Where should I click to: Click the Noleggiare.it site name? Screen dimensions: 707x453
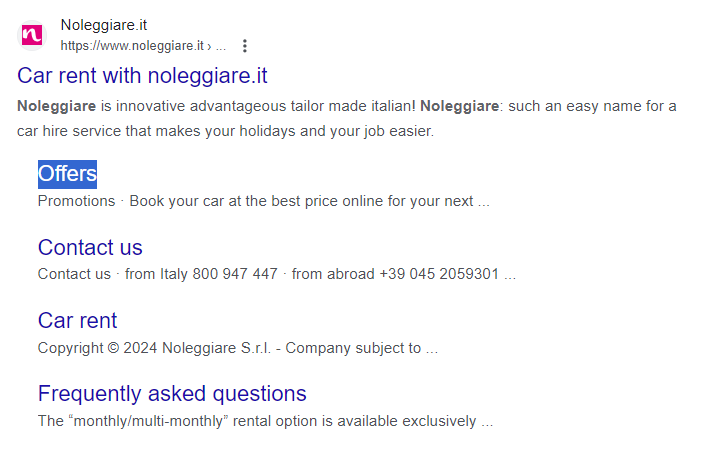(103, 25)
